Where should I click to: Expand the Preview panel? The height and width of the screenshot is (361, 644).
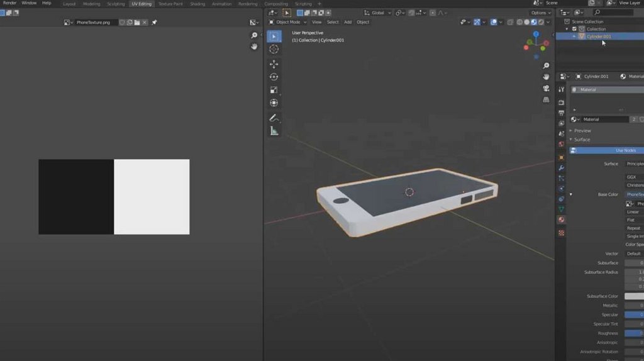tap(582, 131)
